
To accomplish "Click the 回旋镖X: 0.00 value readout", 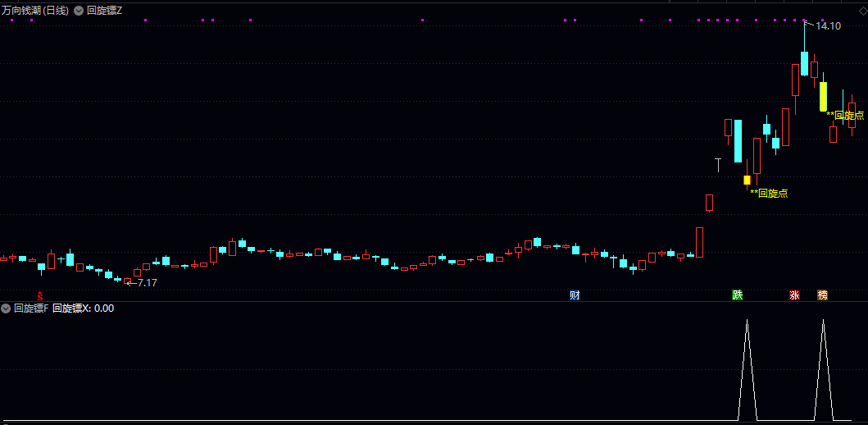I will (83, 308).
